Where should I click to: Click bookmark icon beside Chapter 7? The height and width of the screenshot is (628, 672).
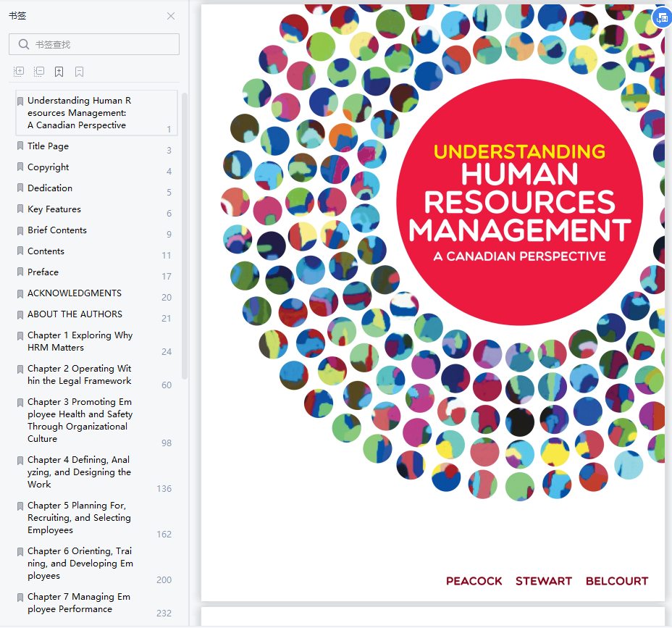coord(20,598)
